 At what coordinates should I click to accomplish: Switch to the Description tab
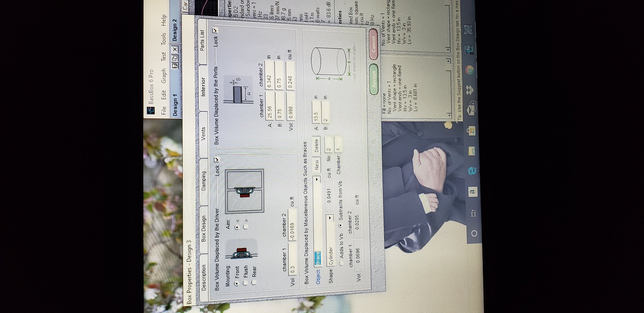coord(204,278)
